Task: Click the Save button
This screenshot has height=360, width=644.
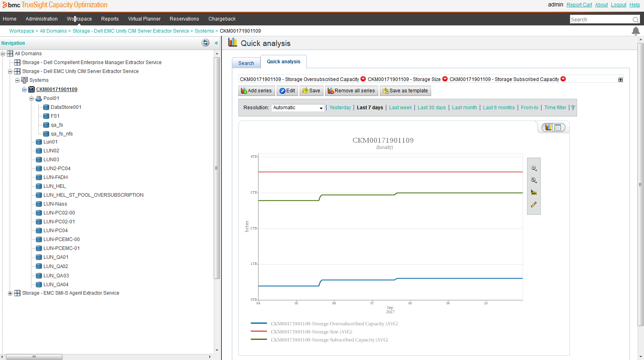Action: click(311, 91)
